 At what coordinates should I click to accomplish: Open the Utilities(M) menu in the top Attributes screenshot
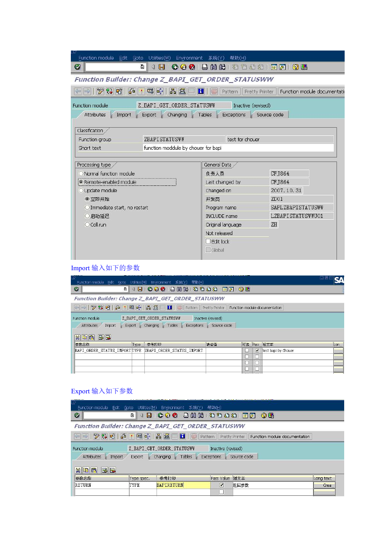[160, 58]
